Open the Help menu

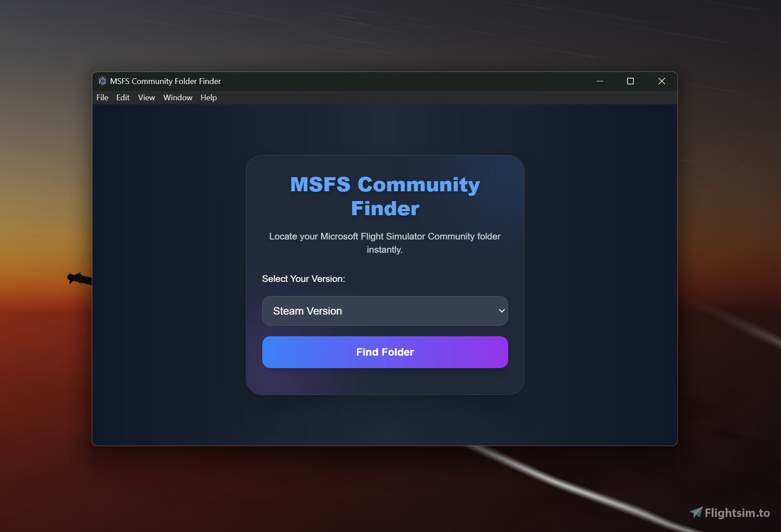coord(209,98)
